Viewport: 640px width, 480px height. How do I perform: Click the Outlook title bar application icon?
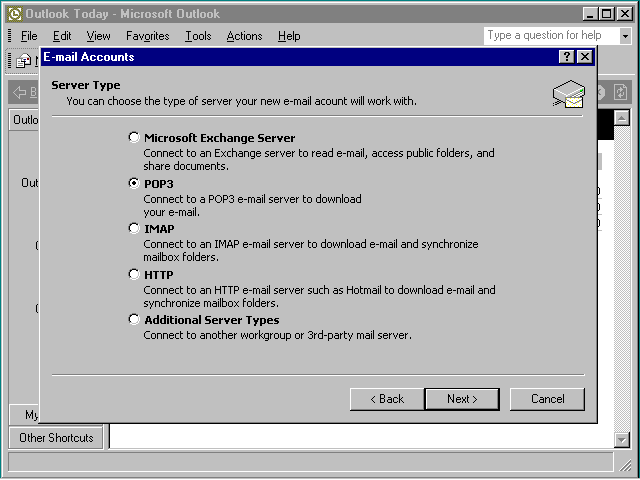15,14
